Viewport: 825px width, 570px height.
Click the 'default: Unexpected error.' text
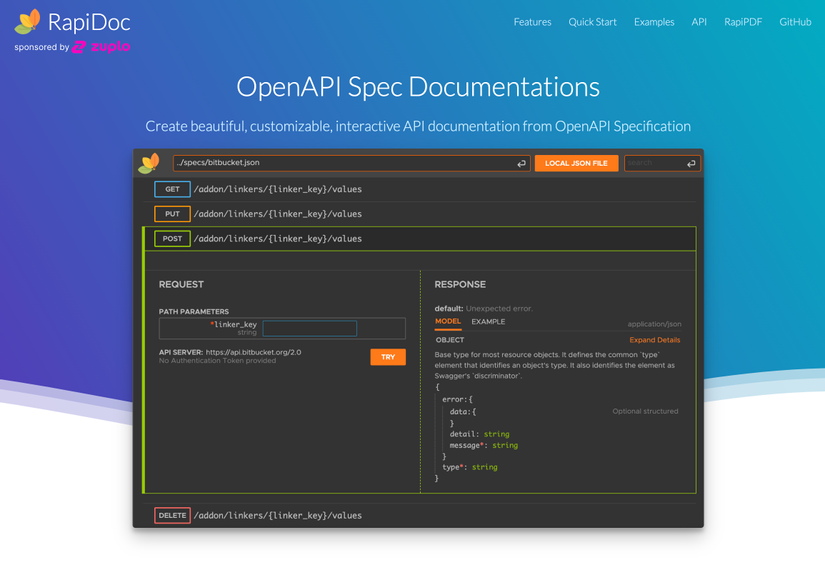pos(484,308)
